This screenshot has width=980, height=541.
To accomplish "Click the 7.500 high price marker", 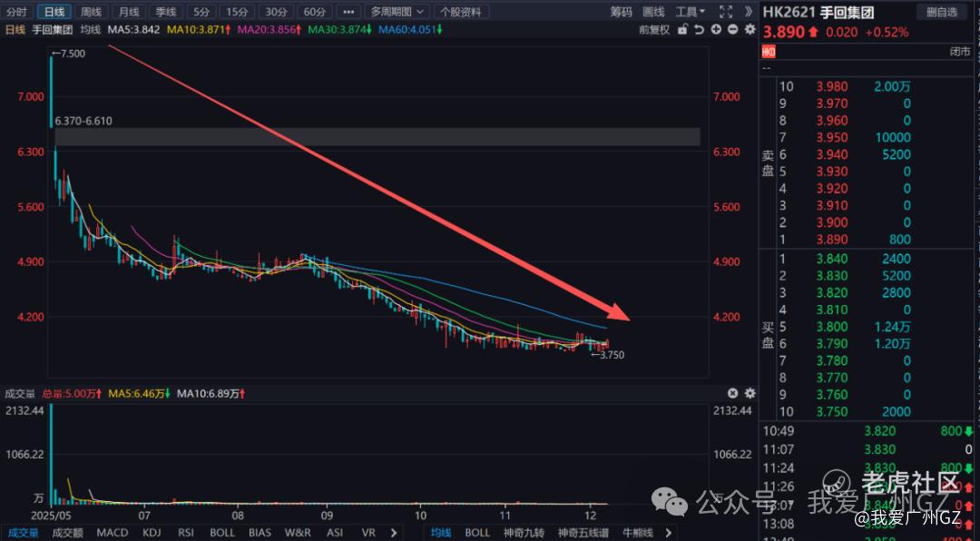I will tap(68, 54).
